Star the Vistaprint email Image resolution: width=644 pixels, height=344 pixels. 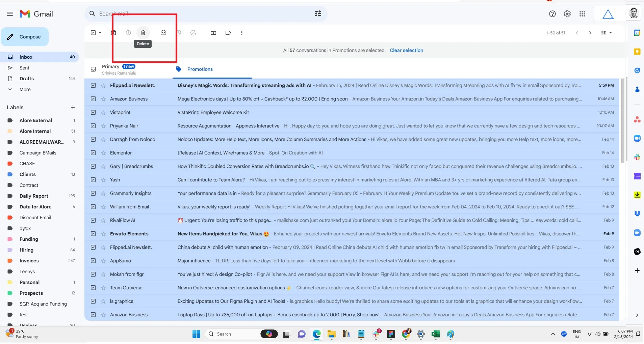pyautogui.click(x=103, y=112)
